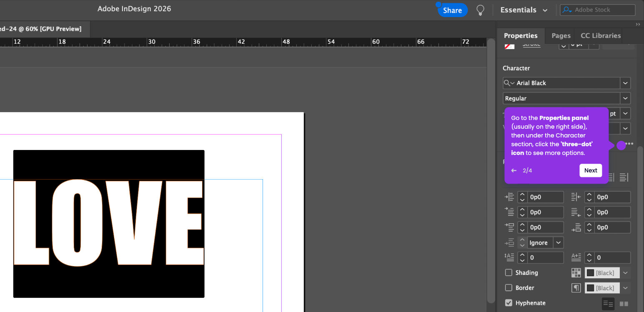Click the drop cap characters icon
644x312 pixels.
click(x=576, y=257)
